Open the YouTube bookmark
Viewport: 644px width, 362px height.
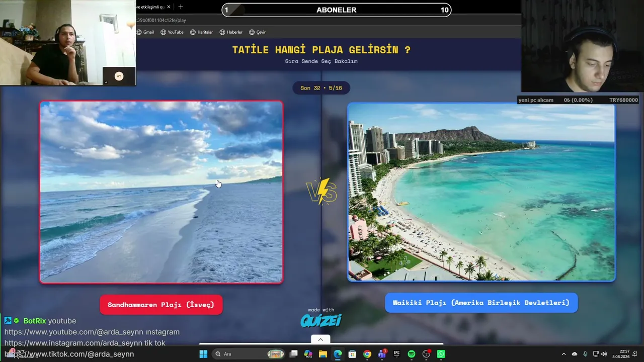pyautogui.click(x=172, y=32)
